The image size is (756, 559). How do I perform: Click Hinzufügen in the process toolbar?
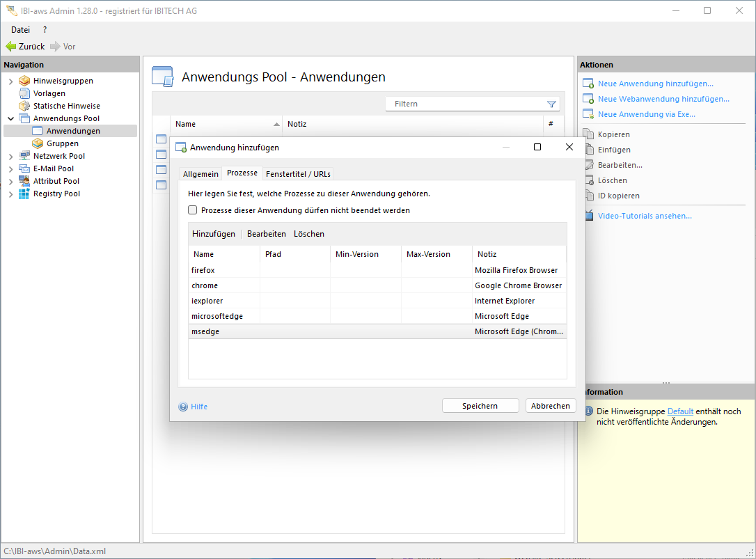point(214,234)
